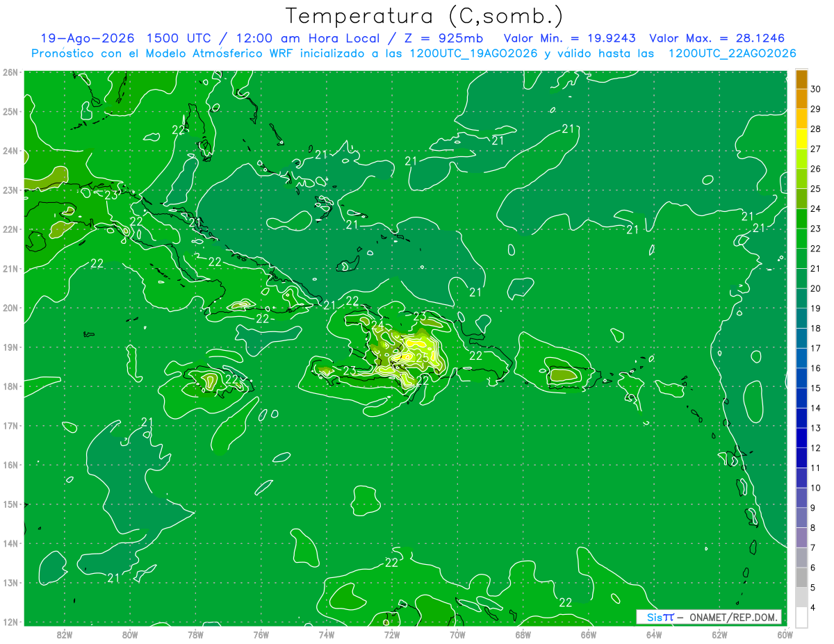Click the latitude axis label "19N"
Screen dimensions: 834x644
click(10, 347)
